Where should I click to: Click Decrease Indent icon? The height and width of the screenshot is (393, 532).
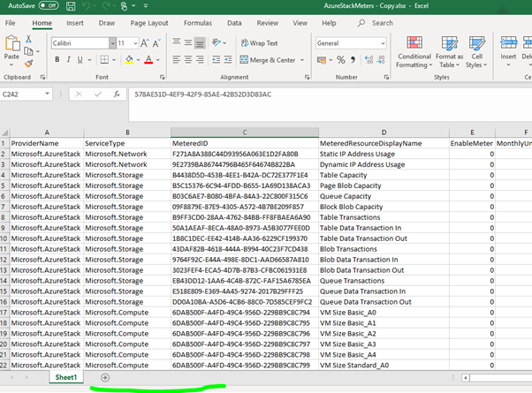pos(217,60)
